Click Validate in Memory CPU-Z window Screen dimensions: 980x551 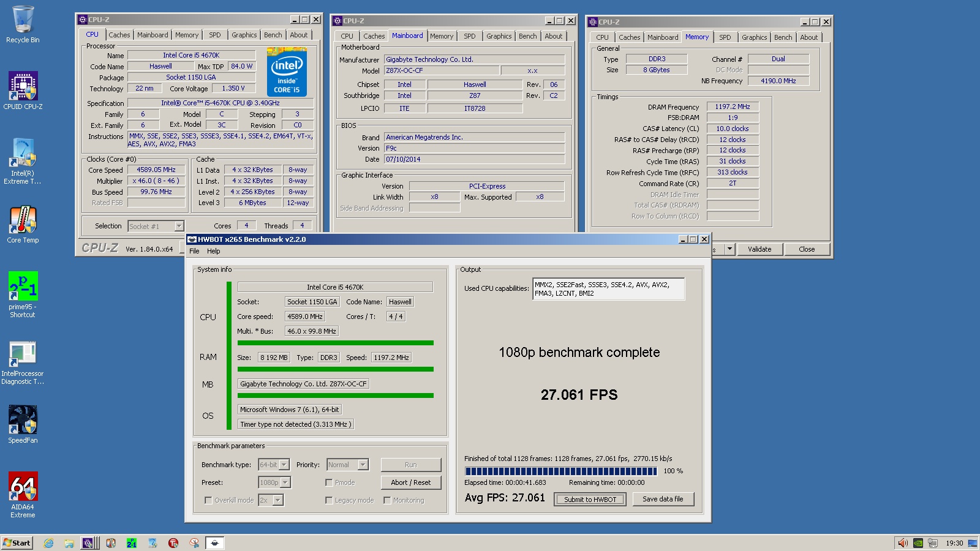coord(759,249)
